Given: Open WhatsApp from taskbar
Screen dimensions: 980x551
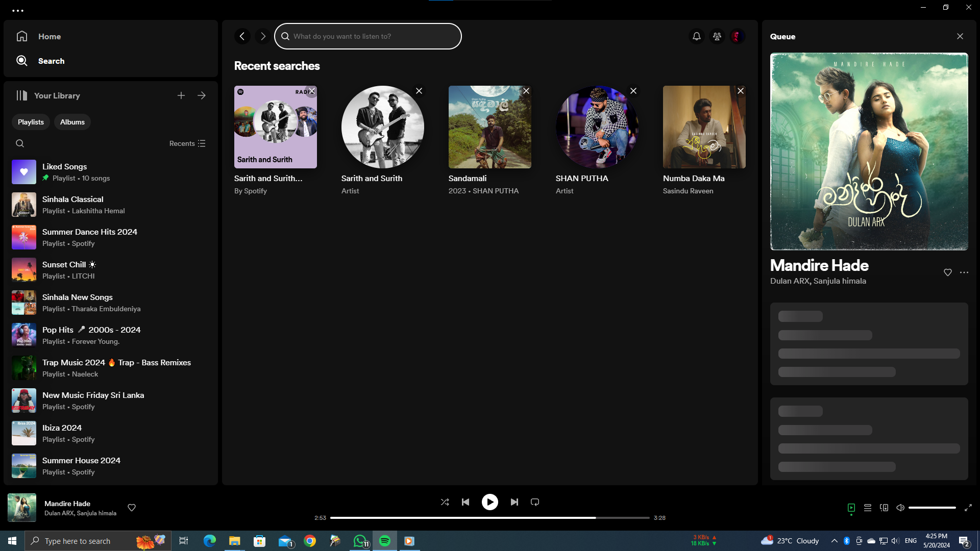Looking at the screenshot, I should pos(360,541).
